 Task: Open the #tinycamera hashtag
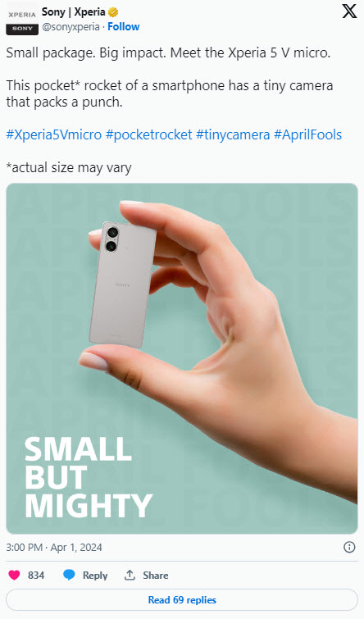tap(233, 135)
